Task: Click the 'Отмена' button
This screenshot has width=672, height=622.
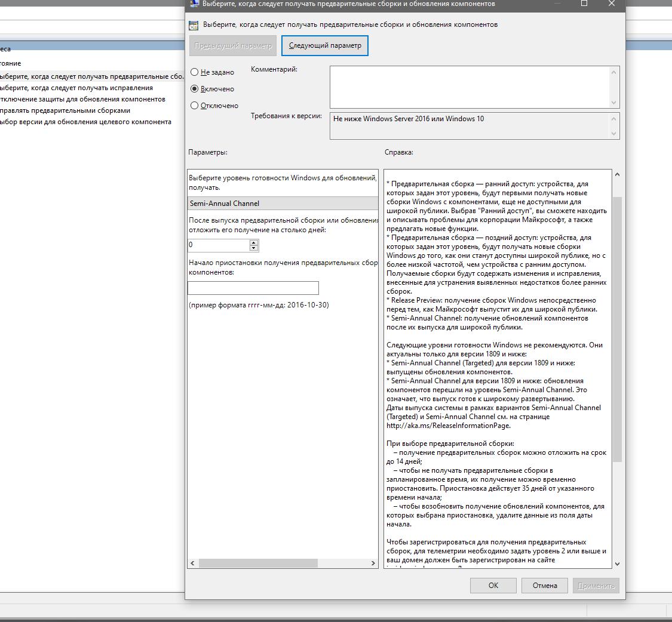Action: (x=545, y=586)
